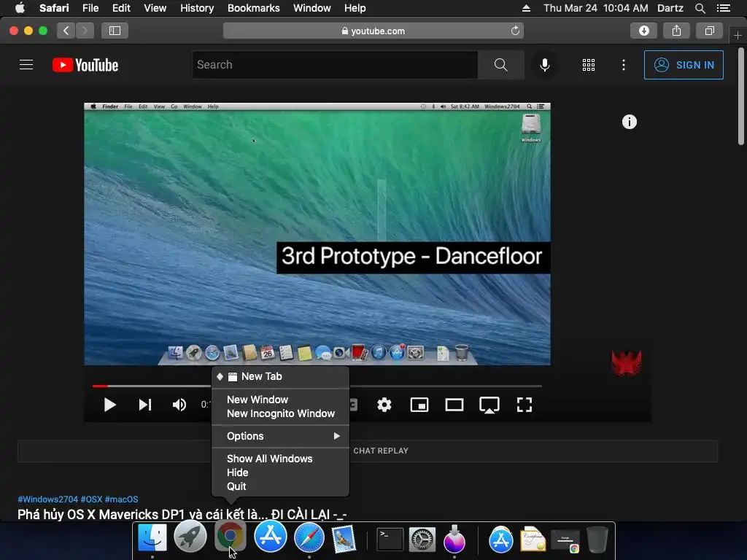Open the Bookmarks menu

pyautogui.click(x=253, y=8)
